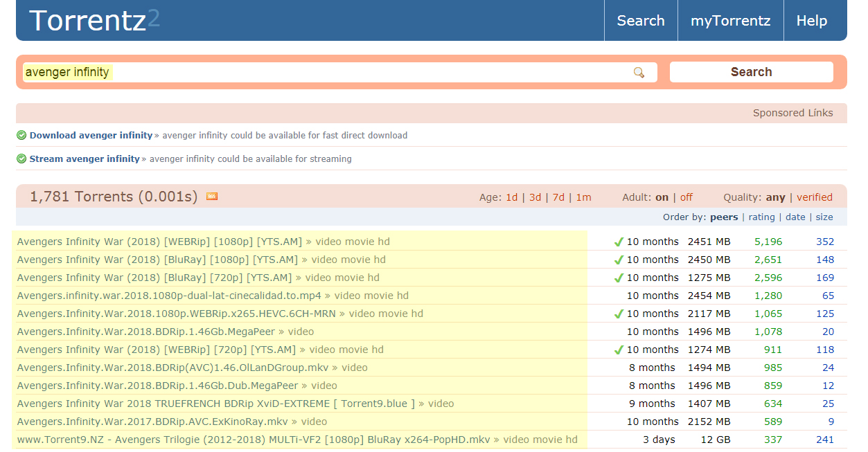Click verified checkmark on BluRay 1080p YTS.AM row

click(x=619, y=260)
